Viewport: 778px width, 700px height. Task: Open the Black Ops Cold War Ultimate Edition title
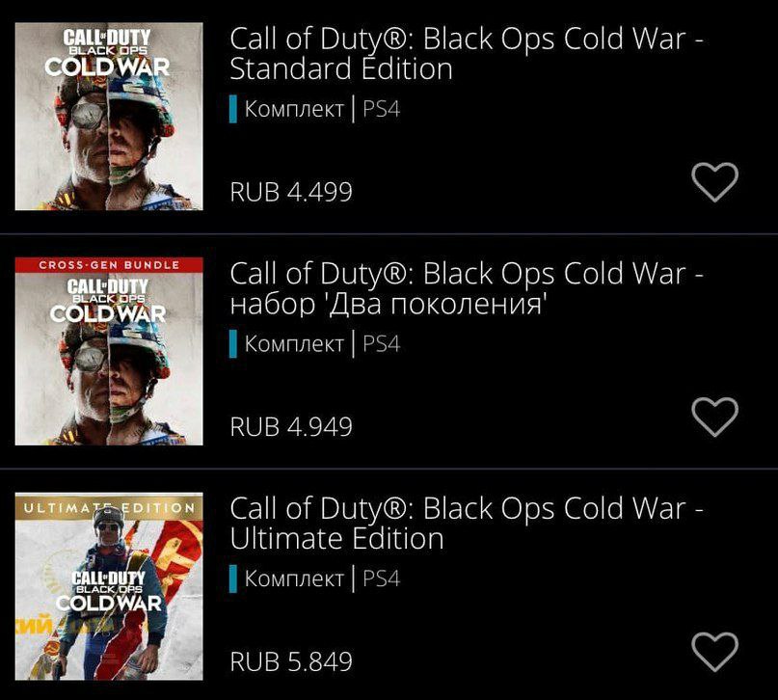pyautogui.click(x=467, y=524)
